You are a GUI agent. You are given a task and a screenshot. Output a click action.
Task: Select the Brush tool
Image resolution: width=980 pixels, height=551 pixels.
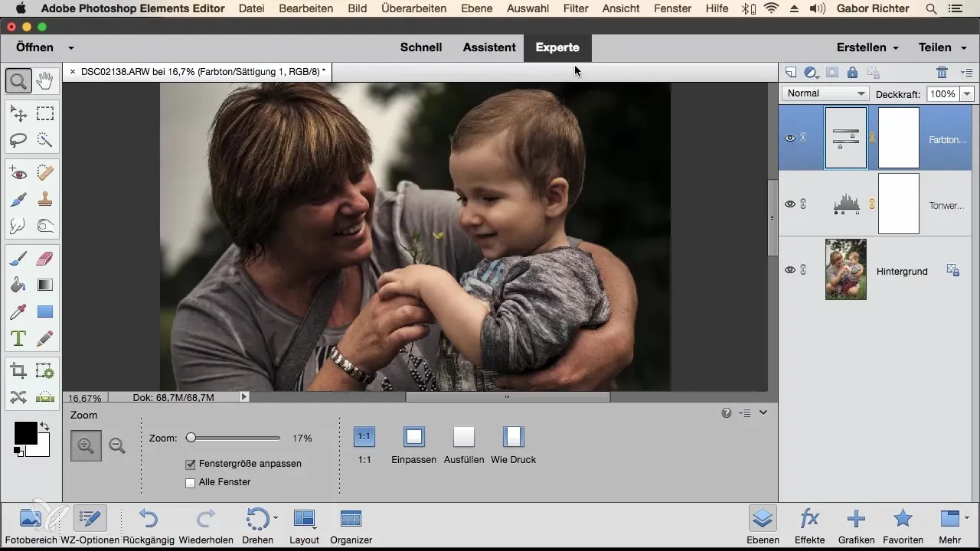(18, 259)
